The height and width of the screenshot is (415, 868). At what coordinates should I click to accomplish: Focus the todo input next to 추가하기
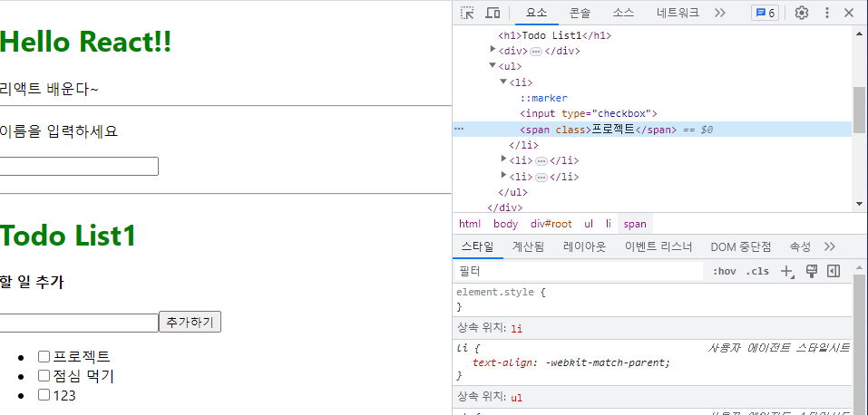tap(79, 323)
